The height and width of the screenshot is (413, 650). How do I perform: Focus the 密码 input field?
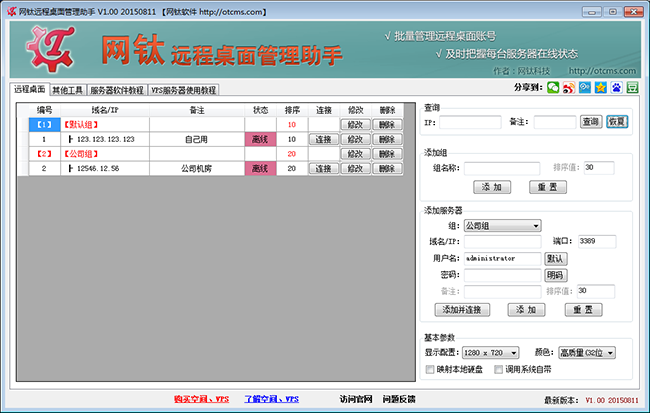tap(502, 275)
